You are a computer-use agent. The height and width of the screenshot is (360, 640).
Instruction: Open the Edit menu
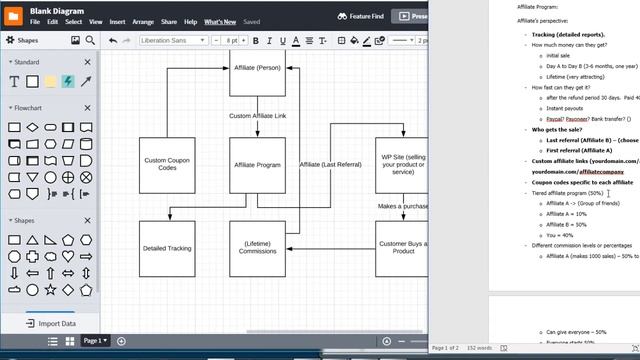click(x=52, y=22)
